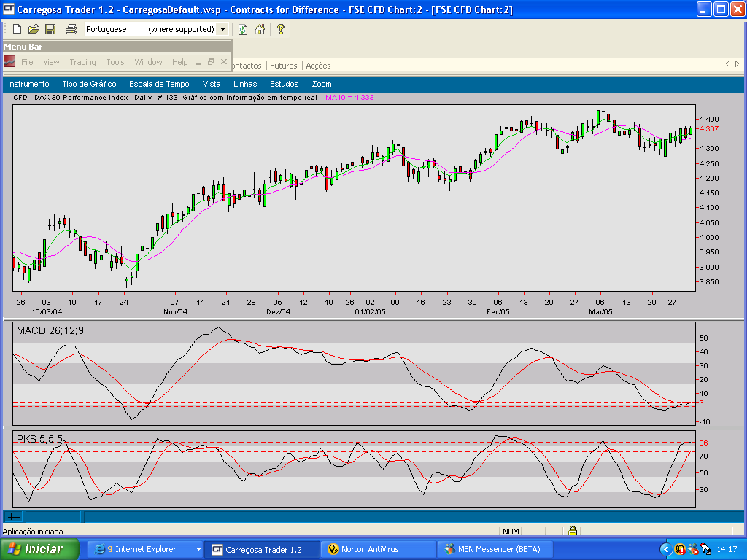The width and height of the screenshot is (747, 560).
Task: Click the crosshair button below the charts
Action: pos(13,516)
